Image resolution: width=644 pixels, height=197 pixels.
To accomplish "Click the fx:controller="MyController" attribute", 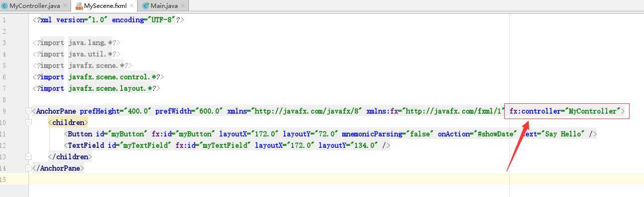I will [x=565, y=111].
